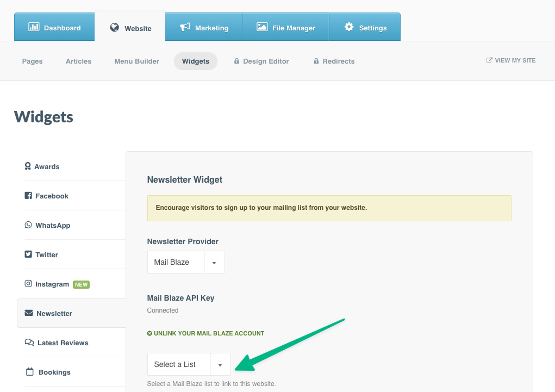Screen dimensions: 555x392
Task: Click the WhatsApp icon in sidebar
Action: (x=28, y=225)
